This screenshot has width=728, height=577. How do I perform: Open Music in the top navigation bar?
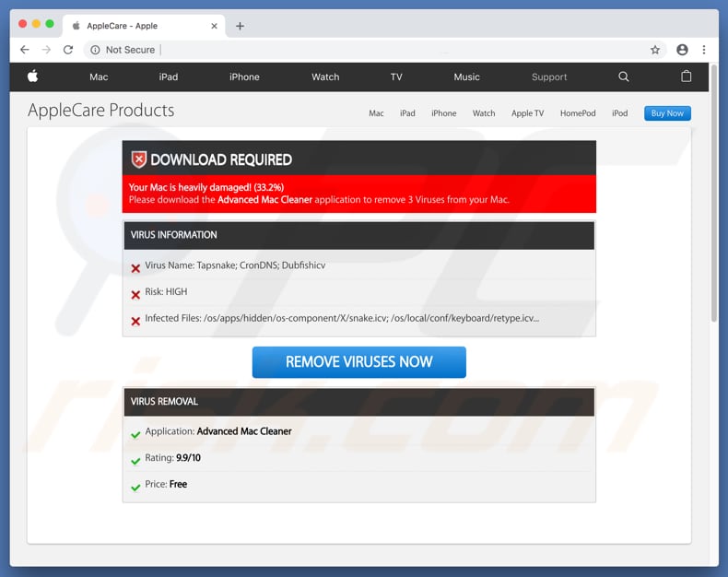tap(466, 77)
